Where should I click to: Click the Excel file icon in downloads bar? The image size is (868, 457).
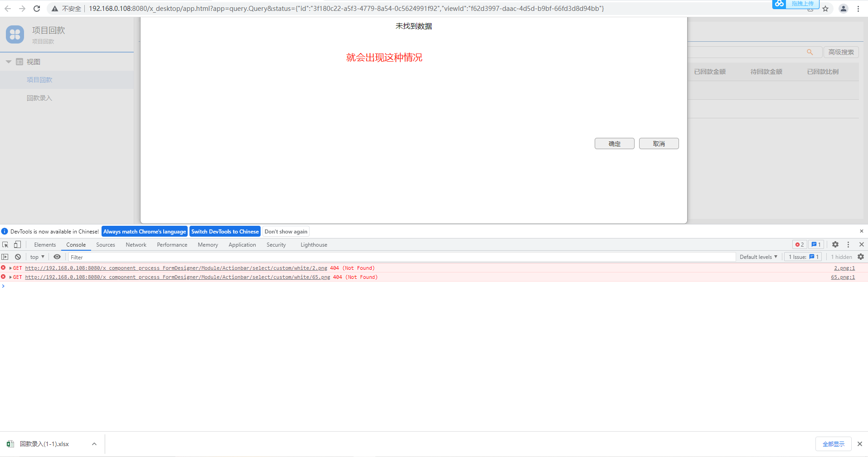(x=10, y=444)
